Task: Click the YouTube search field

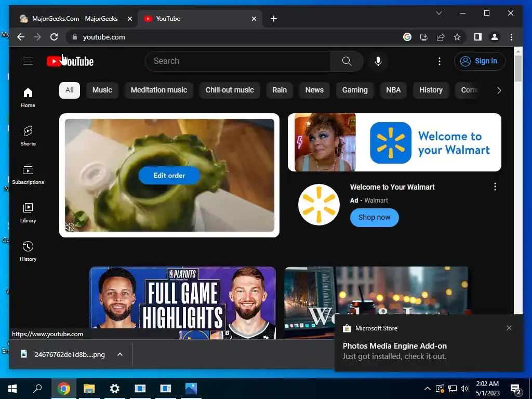Action: [237, 61]
